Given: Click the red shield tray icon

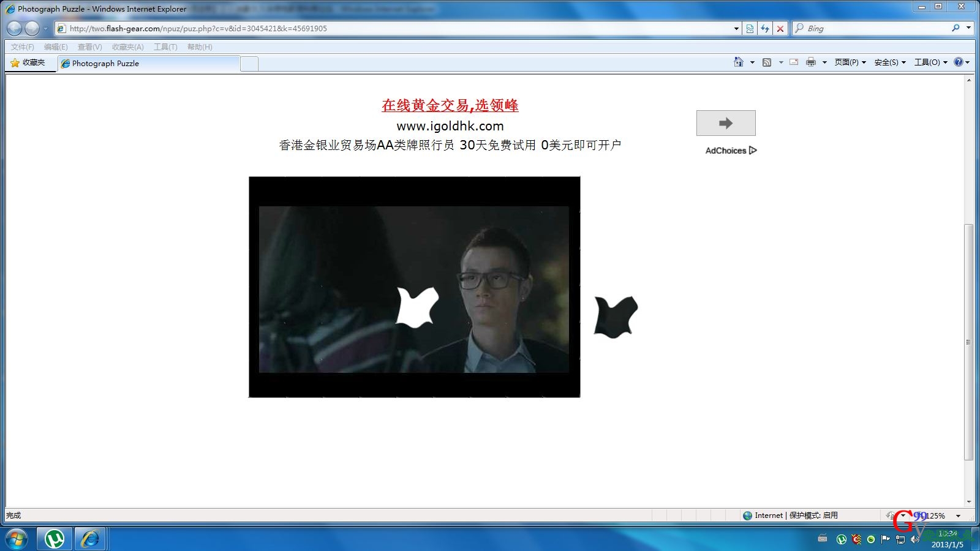Looking at the screenshot, I should pos(856,539).
